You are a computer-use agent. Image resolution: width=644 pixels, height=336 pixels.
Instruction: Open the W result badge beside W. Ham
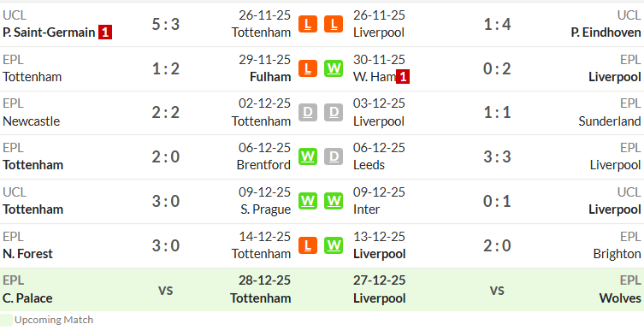pos(334,68)
